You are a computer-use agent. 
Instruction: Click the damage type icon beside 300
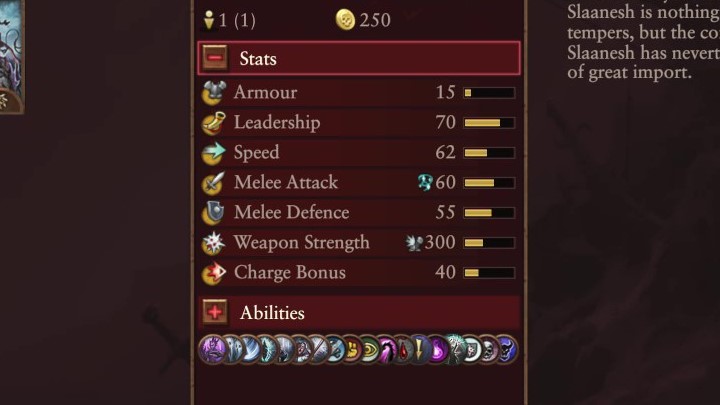(414, 243)
